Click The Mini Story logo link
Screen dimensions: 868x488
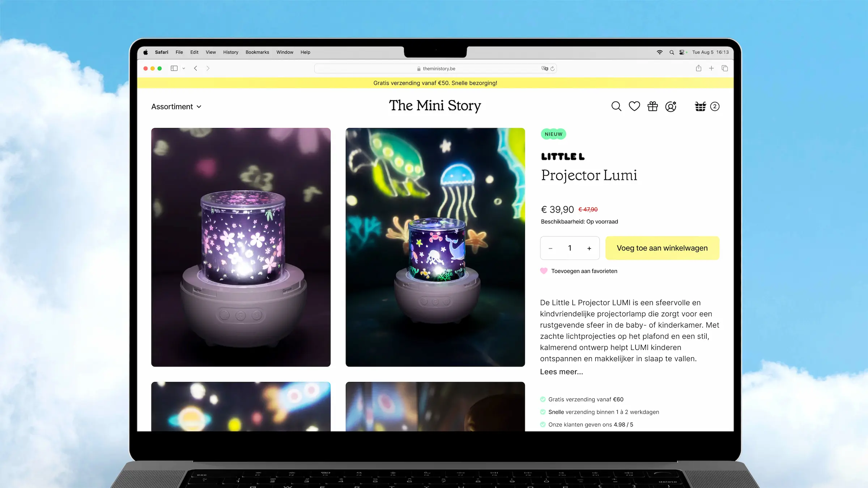click(x=435, y=106)
